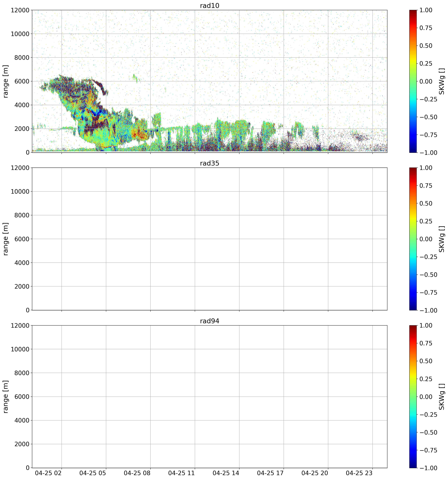The height and width of the screenshot is (479, 448).
Task: Click the 6000 range tick of rad10
Action: pyautogui.click(x=22, y=81)
